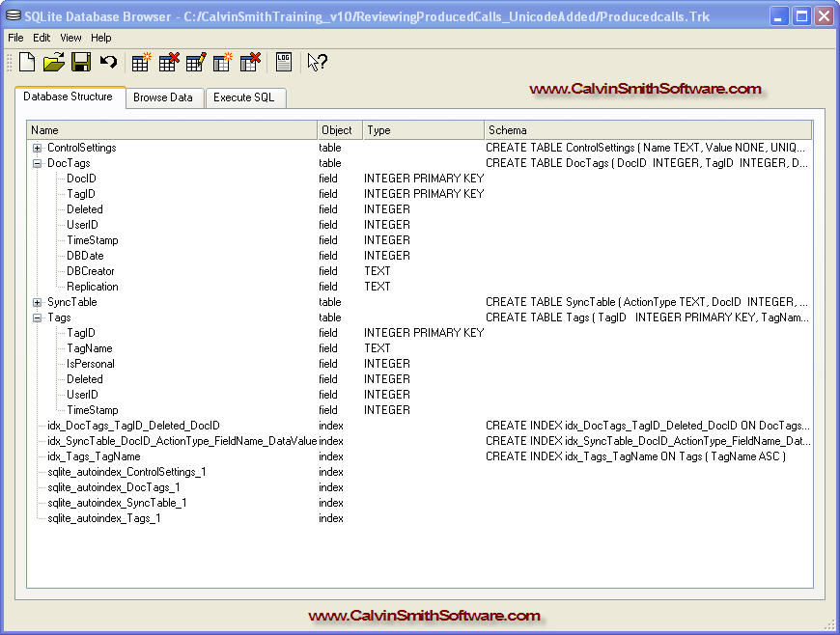Open the SQL log window icon
This screenshot has height=635, width=840.
284,63
